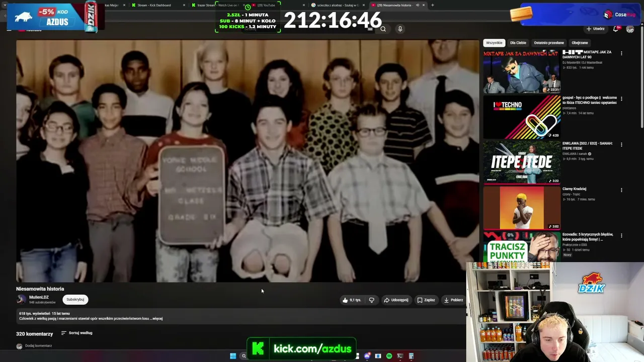Open the MullenLDZ channel avatar
644x362 pixels.
pos(21,300)
